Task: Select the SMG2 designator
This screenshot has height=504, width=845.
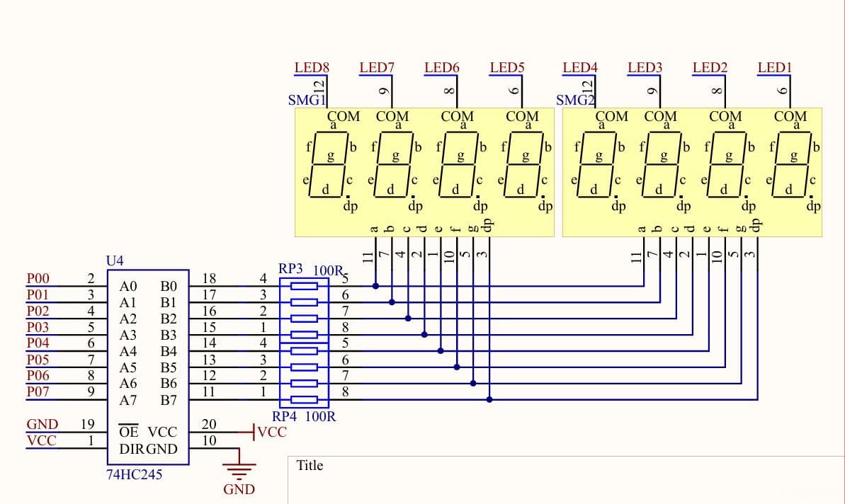Action: (x=575, y=100)
